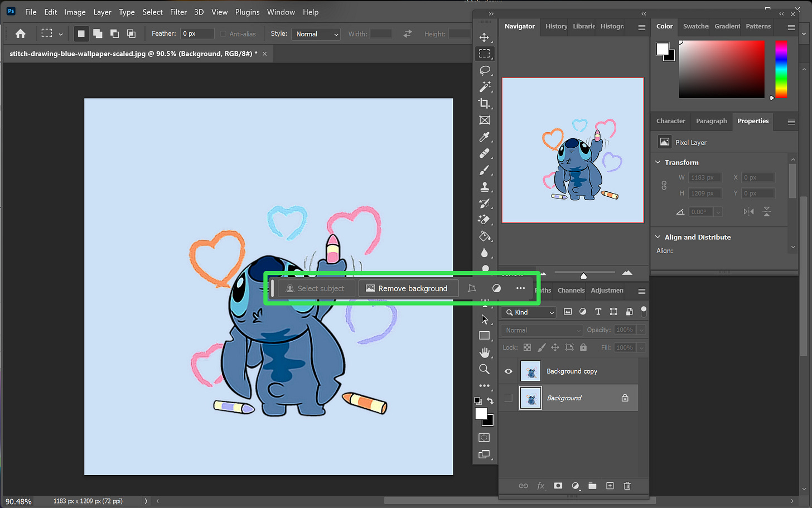The height and width of the screenshot is (508, 812).
Task: Create new fill or adjustment layer icon
Action: pyautogui.click(x=576, y=486)
